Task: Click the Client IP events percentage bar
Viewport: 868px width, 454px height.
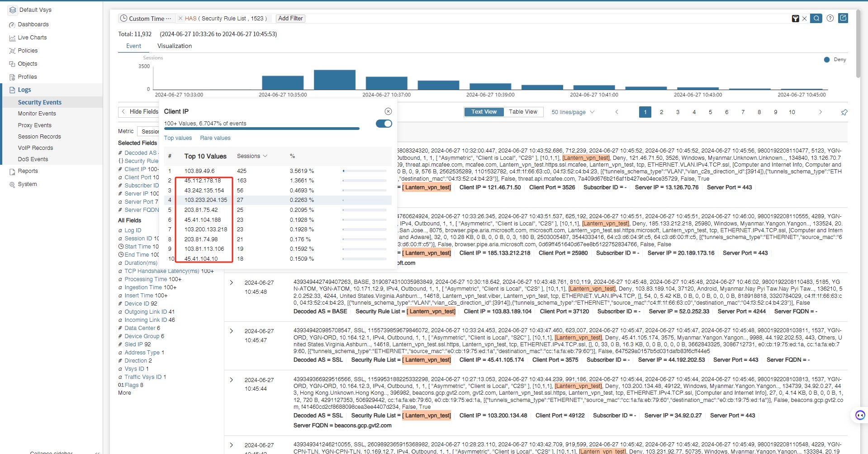Action: (x=261, y=129)
